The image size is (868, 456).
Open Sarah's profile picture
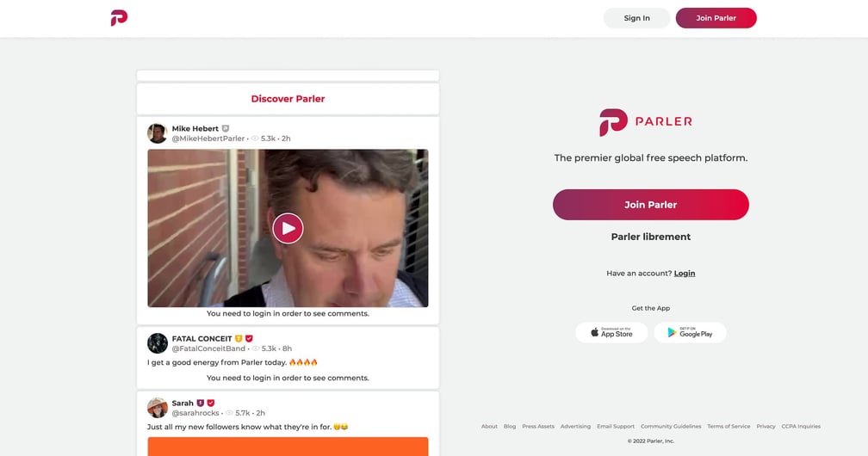click(158, 408)
